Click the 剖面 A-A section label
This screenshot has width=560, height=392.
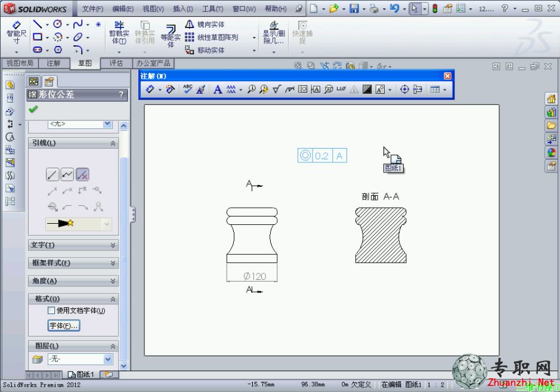click(x=380, y=196)
